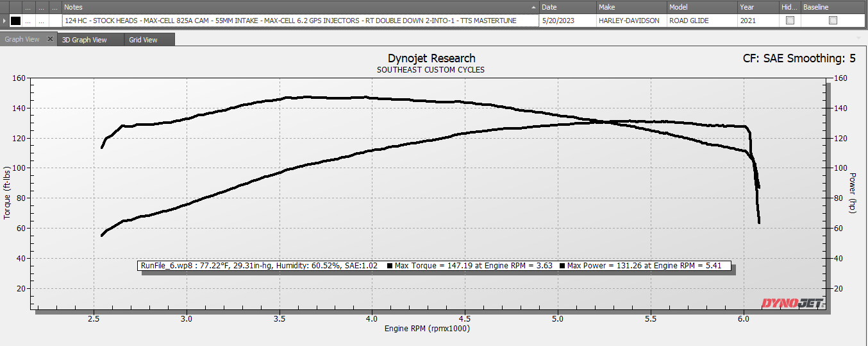
Task: Click the black color swatch of the run
Action: 15,21
